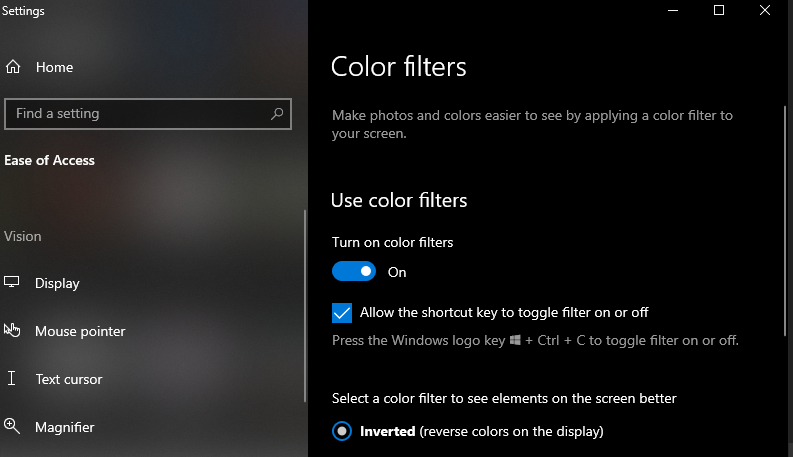This screenshot has width=793, height=457.
Task: Uncheck Allow the shortcut key checkbox
Action: click(342, 313)
